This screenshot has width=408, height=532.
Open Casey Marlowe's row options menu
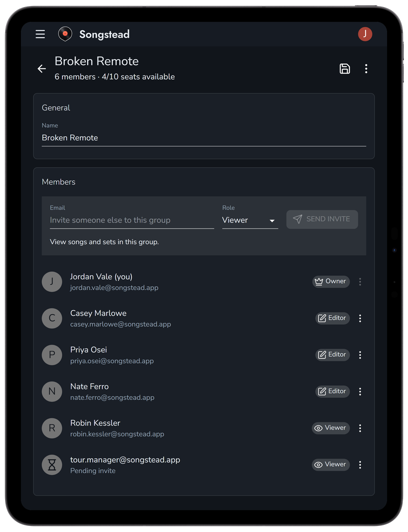360,318
